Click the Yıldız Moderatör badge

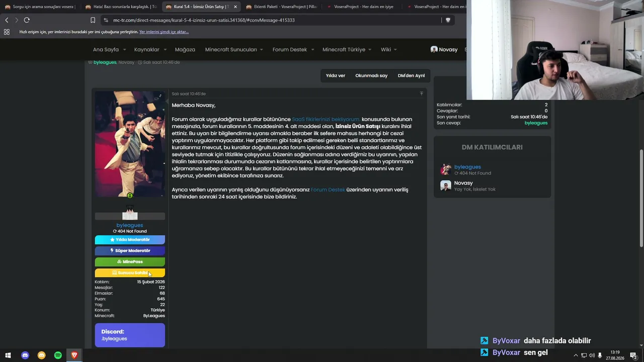(x=130, y=240)
